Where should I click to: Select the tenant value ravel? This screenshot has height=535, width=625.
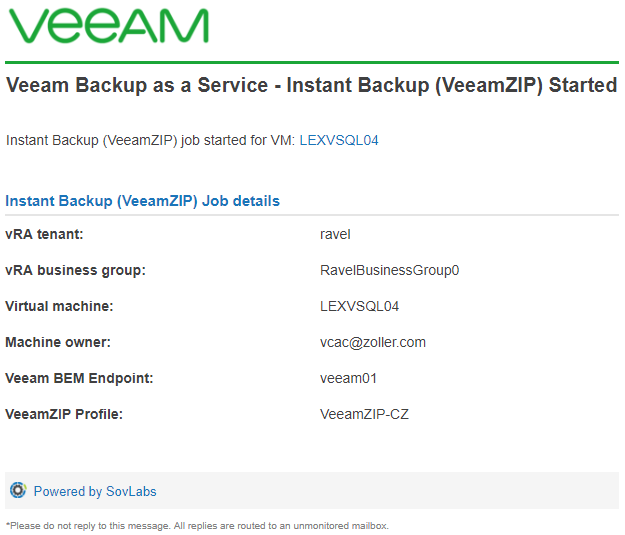(x=335, y=234)
